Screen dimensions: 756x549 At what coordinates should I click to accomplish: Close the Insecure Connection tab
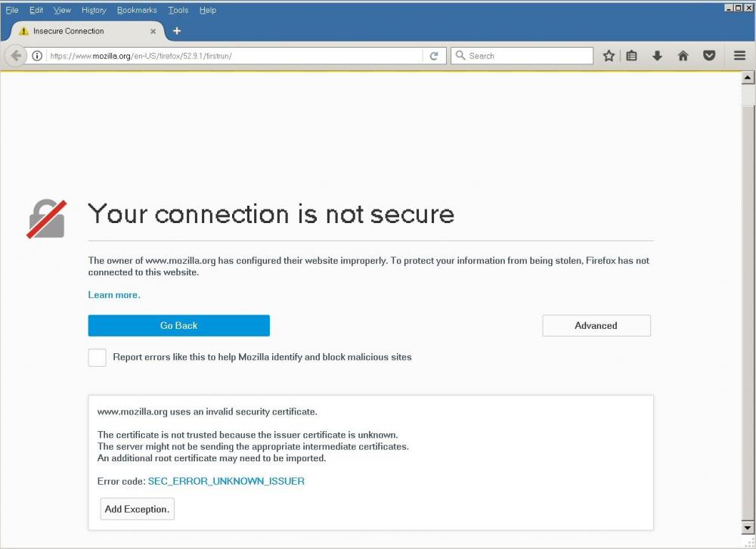(x=153, y=31)
